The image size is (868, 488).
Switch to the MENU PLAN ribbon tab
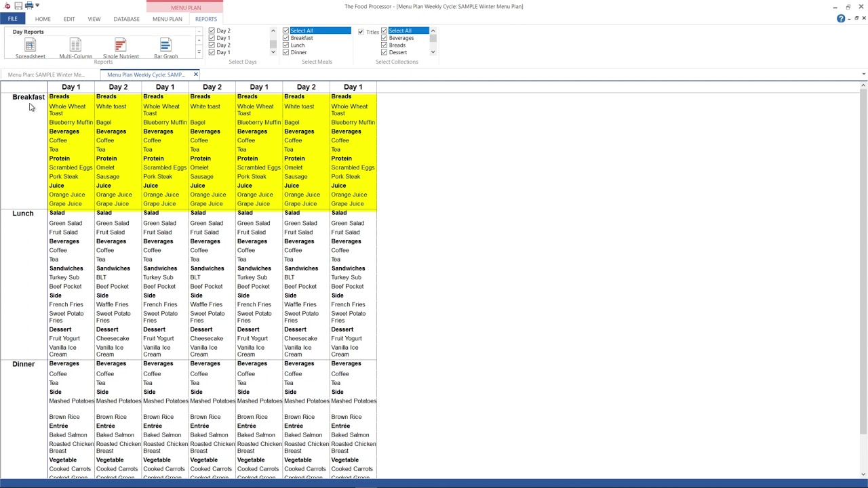[x=167, y=19]
